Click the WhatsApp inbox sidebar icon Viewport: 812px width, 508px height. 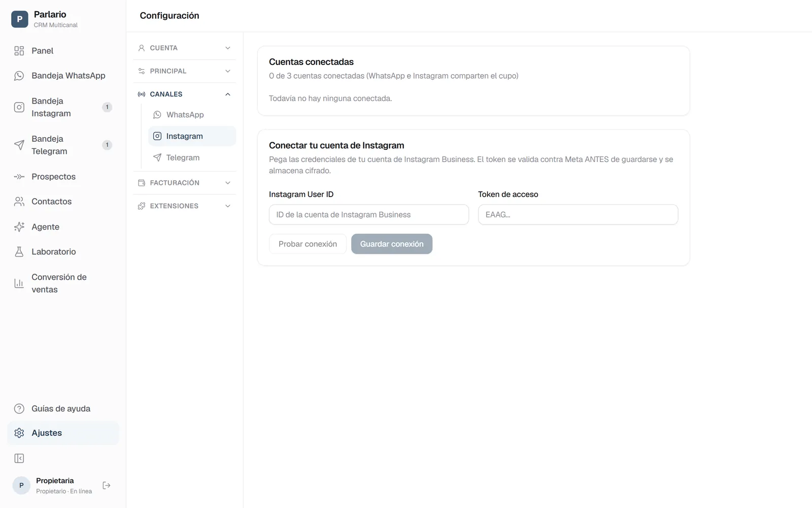pyautogui.click(x=19, y=76)
